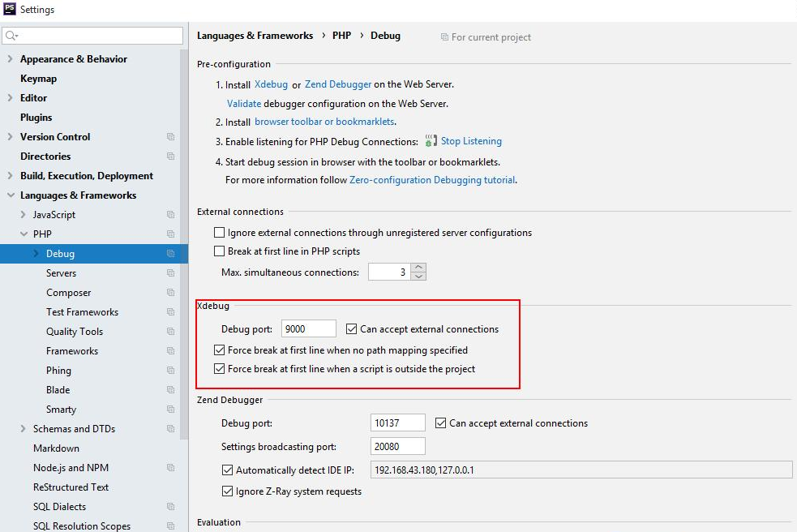Open the Zend Debugger link
This screenshot has height=532, width=797.
[338, 84]
